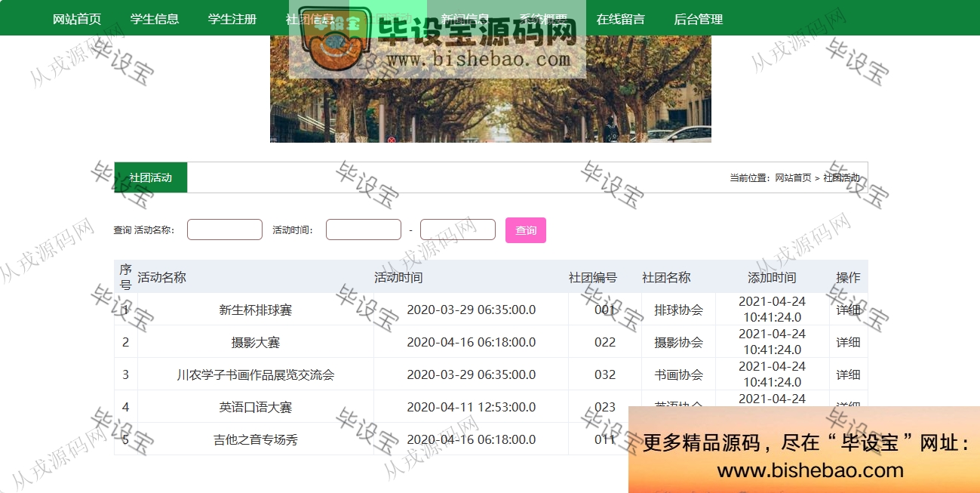The image size is (980, 493).
Task: Click the 添加时间 column header
Action: [x=772, y=277]
